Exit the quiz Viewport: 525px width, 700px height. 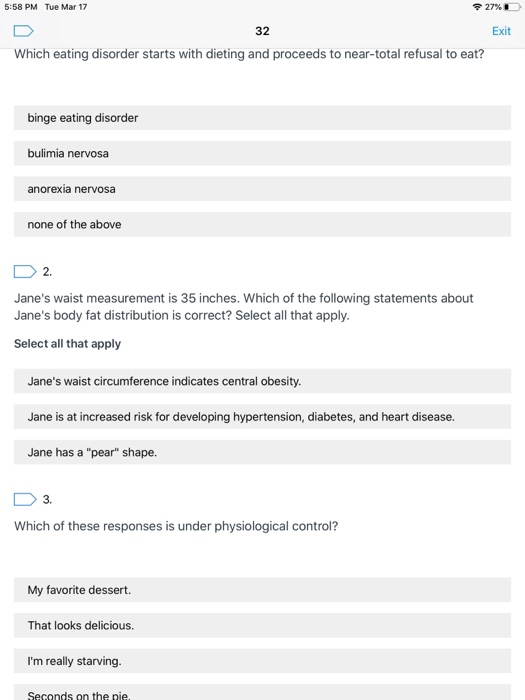[x=501, y=31]
